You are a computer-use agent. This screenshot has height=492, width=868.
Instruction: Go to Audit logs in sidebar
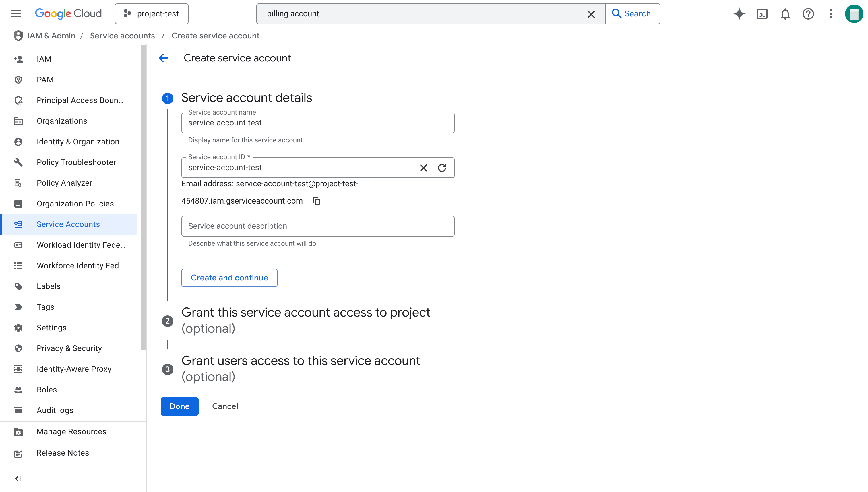coord(55,410)
